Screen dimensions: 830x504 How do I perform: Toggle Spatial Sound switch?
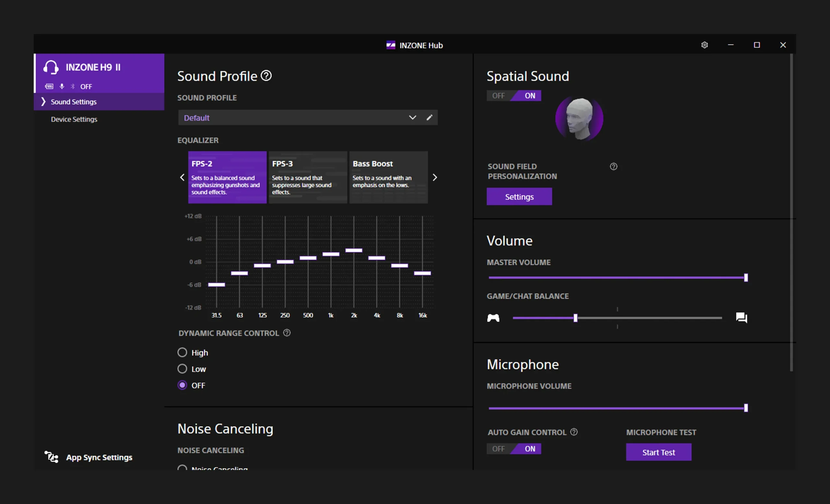[x=514, y=96]
